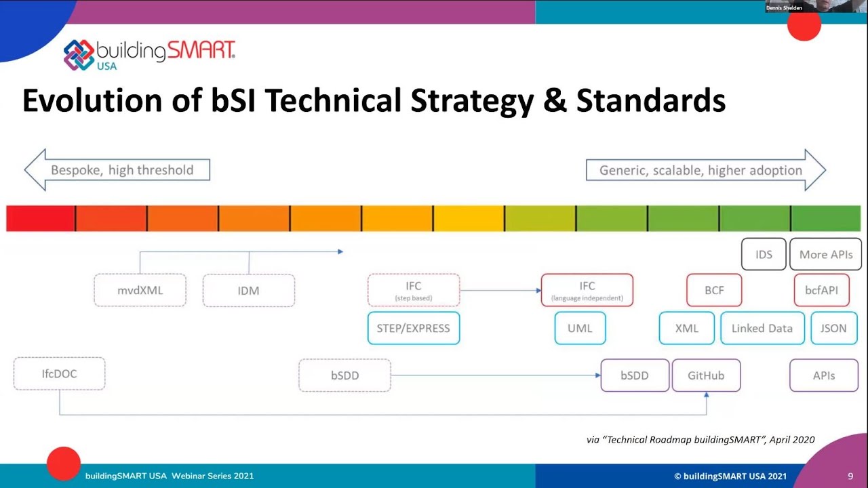Click the Generic, scalable, higher adoption arrow
The image size is (868, 488).
706,169
